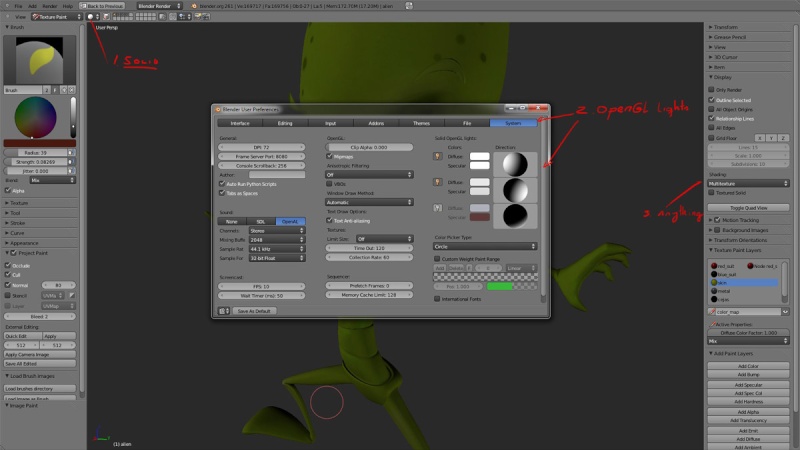Click the stencil invert icon in Project Paint
Image resolution: width=800 pixels, height=450 pixels.
coord(72,295)
